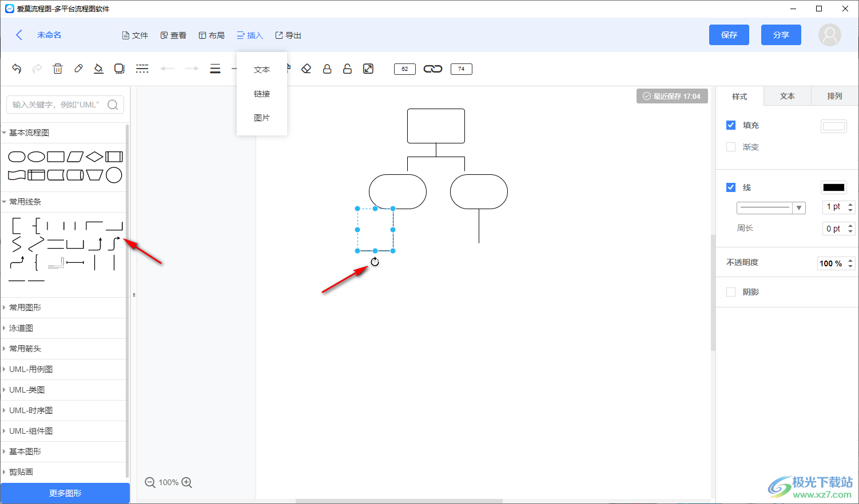Expand the UML-时序图 section

tap(63, 410)
